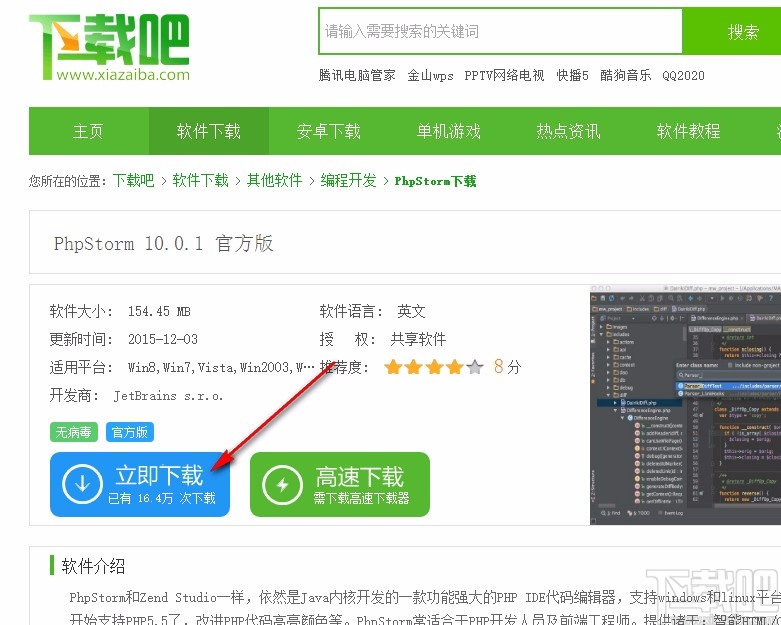Open the 腾讯电脑管家 hot search link

357,75
